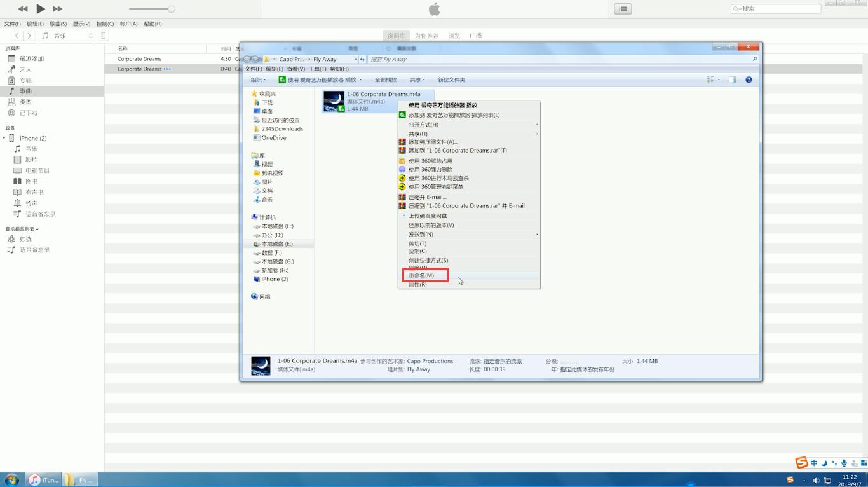Click the iTunes play button
Viewport: 868px width, 487px height.
tap(41, 9)
